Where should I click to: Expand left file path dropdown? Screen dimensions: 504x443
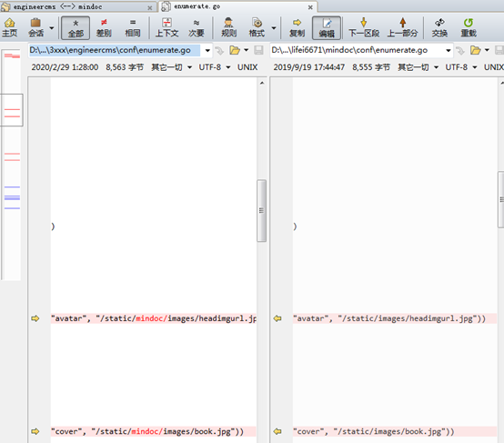(x=207, y=50)
